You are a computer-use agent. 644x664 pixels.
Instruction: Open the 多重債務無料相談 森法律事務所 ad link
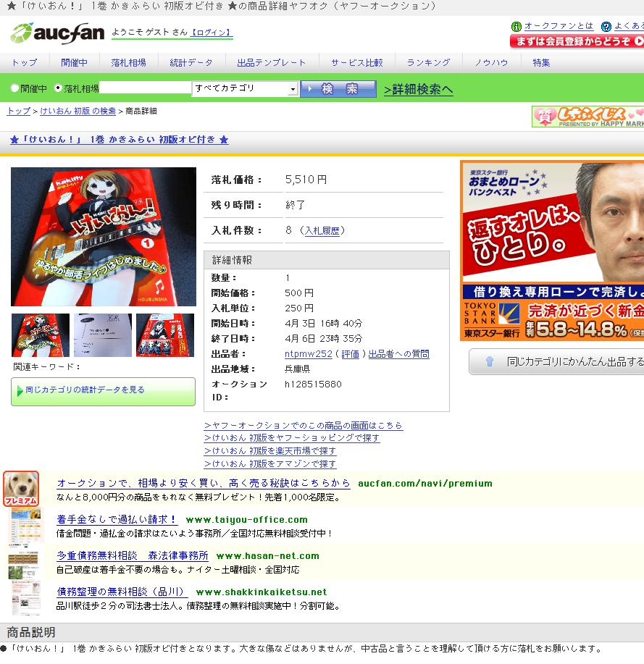133,555
